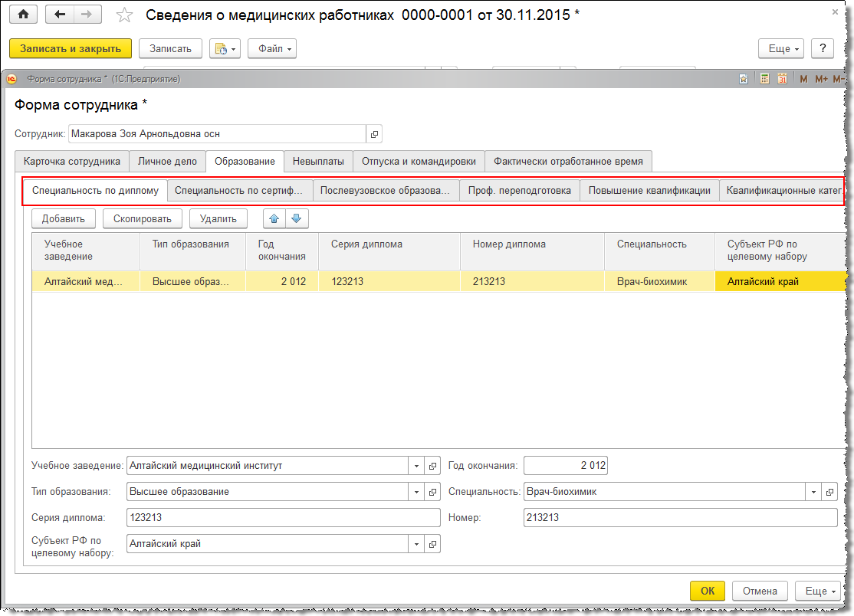The height and width of the screenshot is (616, 854).
Task: Click Записать и закрыть button
Action: [71, 48]
